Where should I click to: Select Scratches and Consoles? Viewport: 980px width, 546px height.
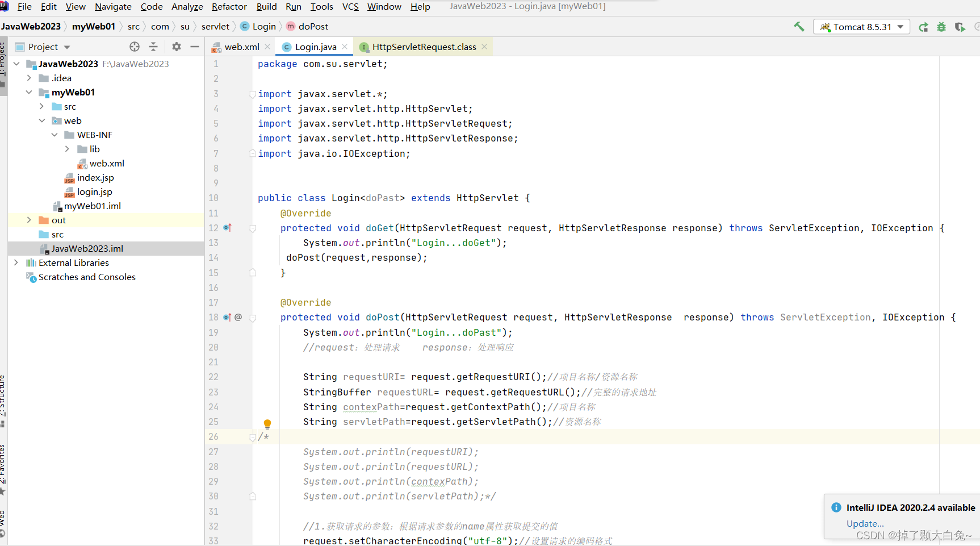tap(87, 277)
